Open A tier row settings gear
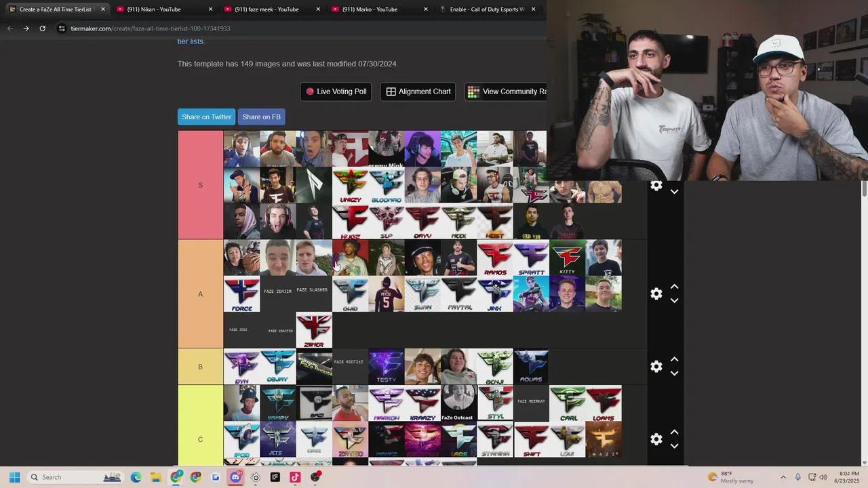The width and height of the screenshot is (868, 488). point(656,294)
